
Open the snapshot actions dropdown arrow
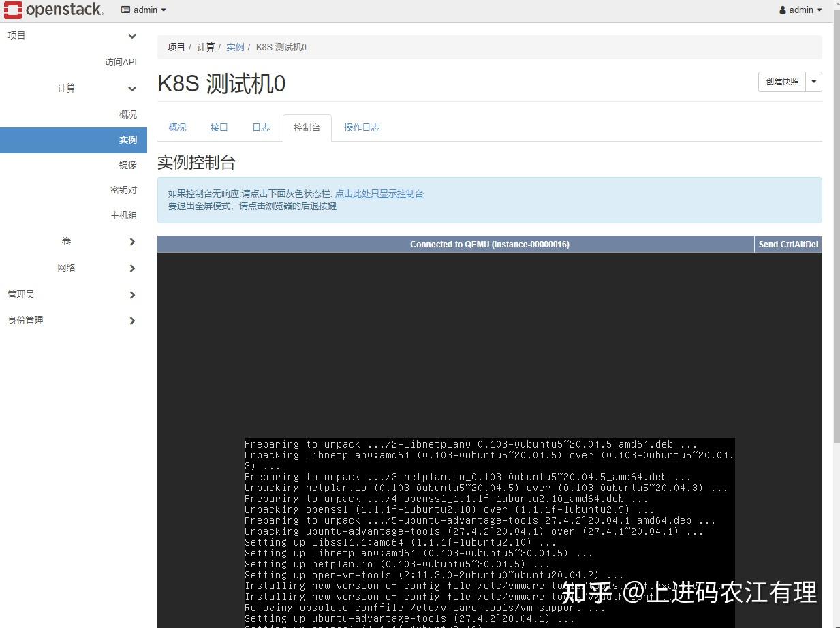click(813, 81)
